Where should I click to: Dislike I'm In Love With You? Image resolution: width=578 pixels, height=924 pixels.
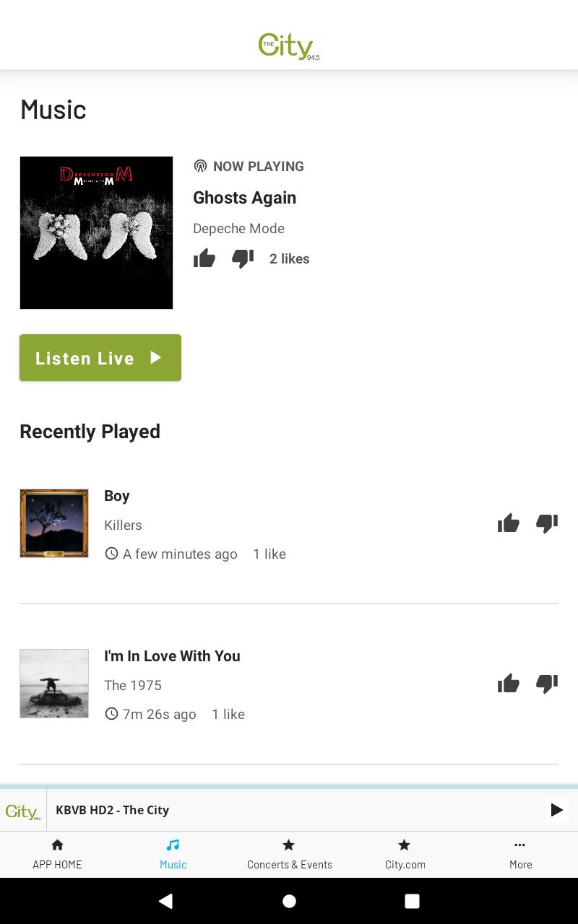pyautogui.click(x=547, y=684)
